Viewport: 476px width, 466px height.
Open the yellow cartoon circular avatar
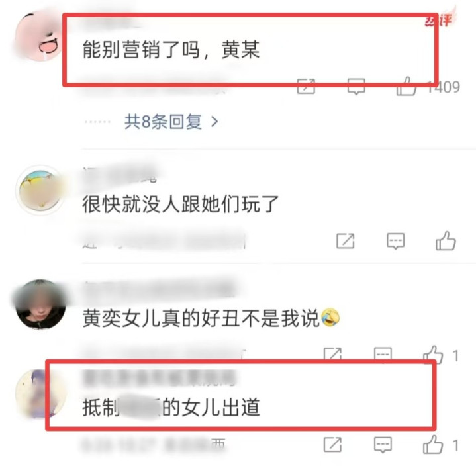[x=40, y=191]
